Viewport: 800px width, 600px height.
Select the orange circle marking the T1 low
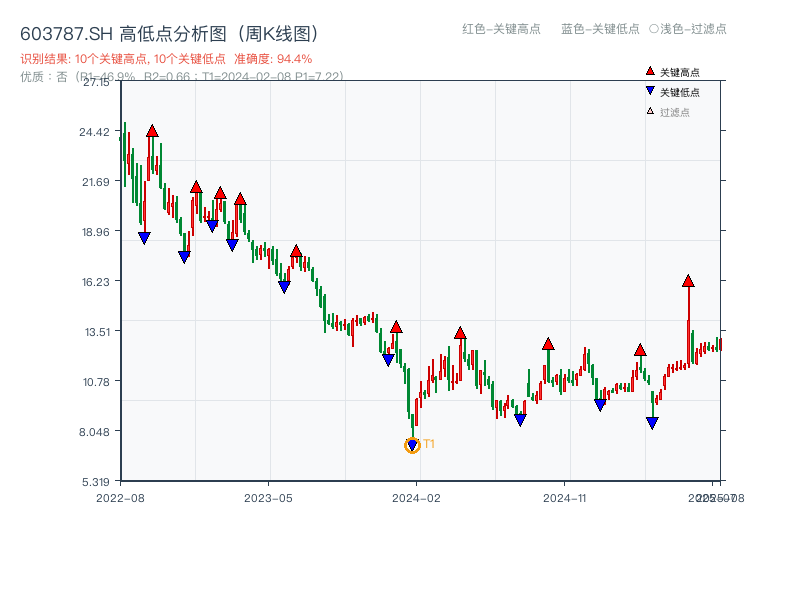412,445
